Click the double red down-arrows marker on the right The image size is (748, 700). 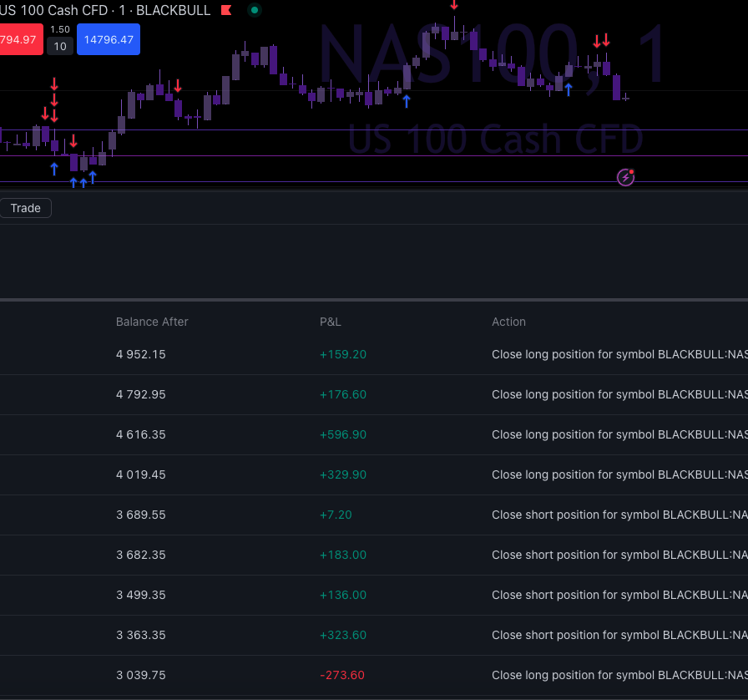602,39
